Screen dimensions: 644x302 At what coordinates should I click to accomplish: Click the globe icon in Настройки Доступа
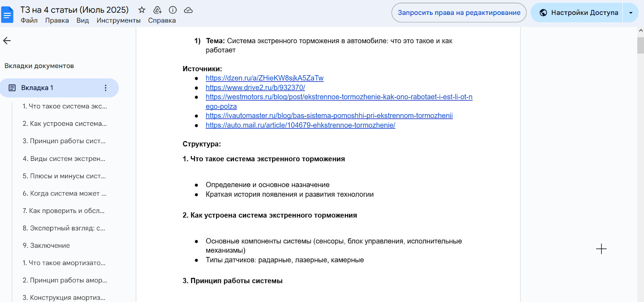pos(543,12)
